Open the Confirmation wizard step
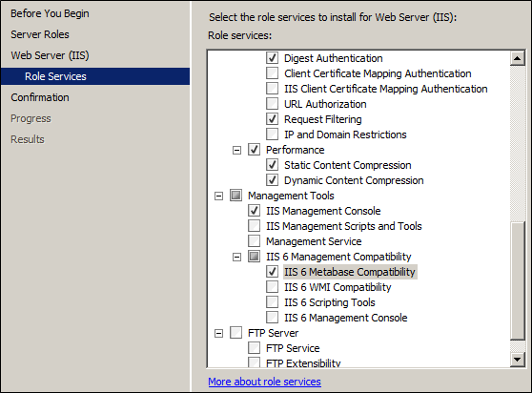Viewport: 532px width, 393px height. tap(40, 97)
